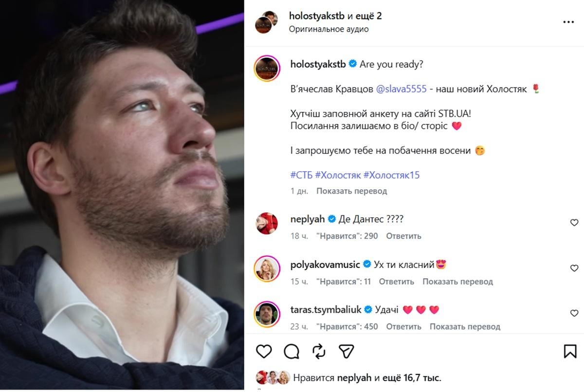584x392 pixels.
Task: Reply to neplyah's comment
Action: [x=403, y=236]
